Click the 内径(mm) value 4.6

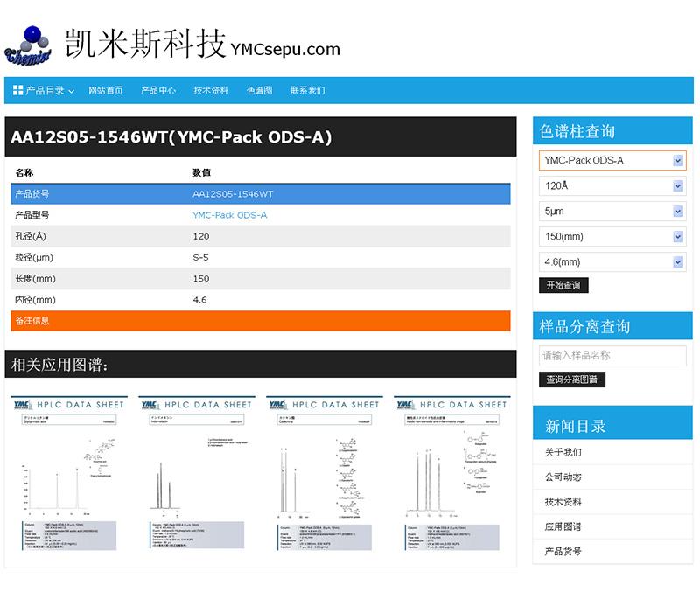pos(199,300)
